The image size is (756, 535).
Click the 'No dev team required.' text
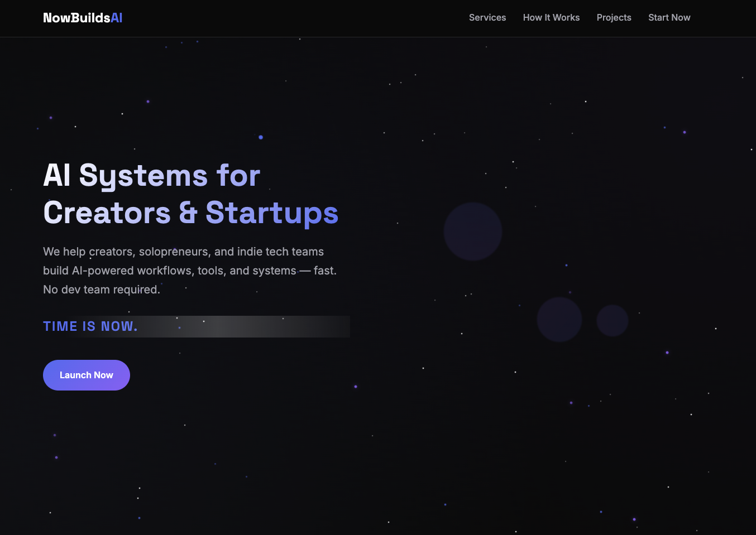pyautogui.click(x=102, y=290)
